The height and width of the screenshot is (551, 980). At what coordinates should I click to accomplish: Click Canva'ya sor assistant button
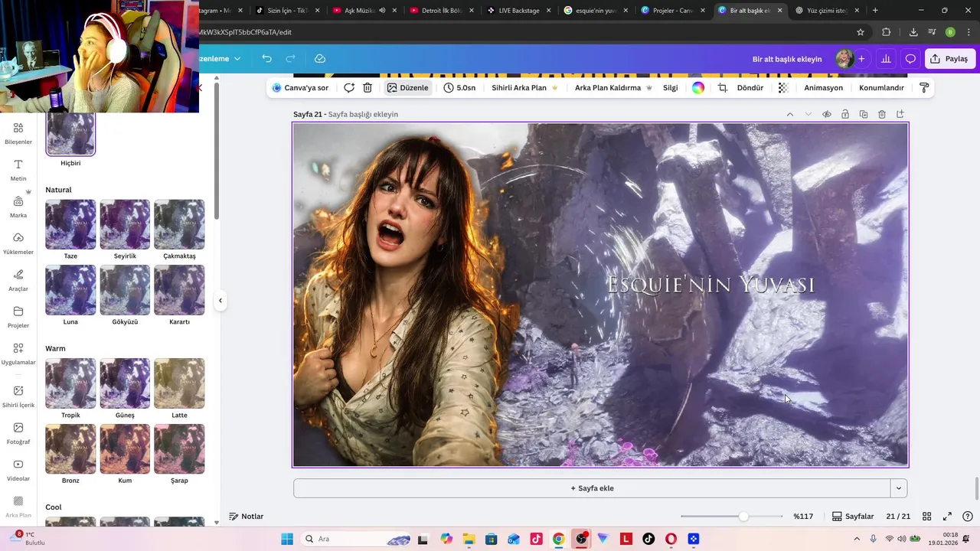(x=301, y=88)
